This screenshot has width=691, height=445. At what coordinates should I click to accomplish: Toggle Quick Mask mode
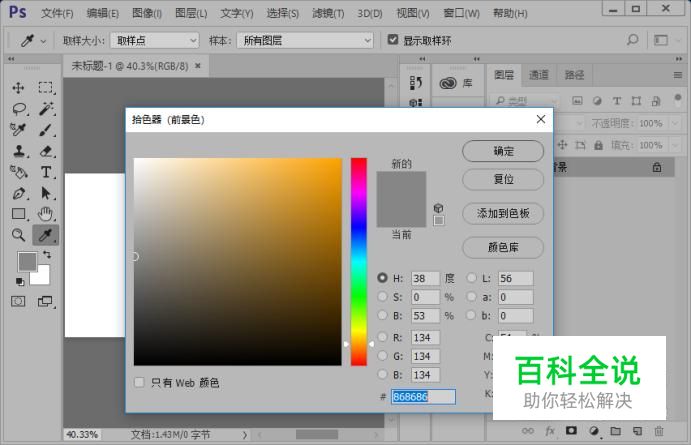(x=18, y=301)
